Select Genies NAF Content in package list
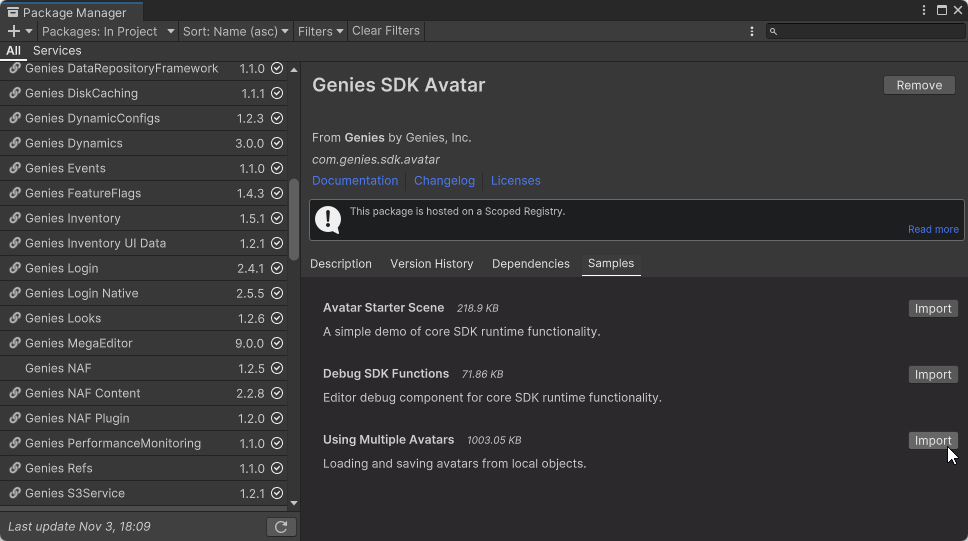 (83, 393)
